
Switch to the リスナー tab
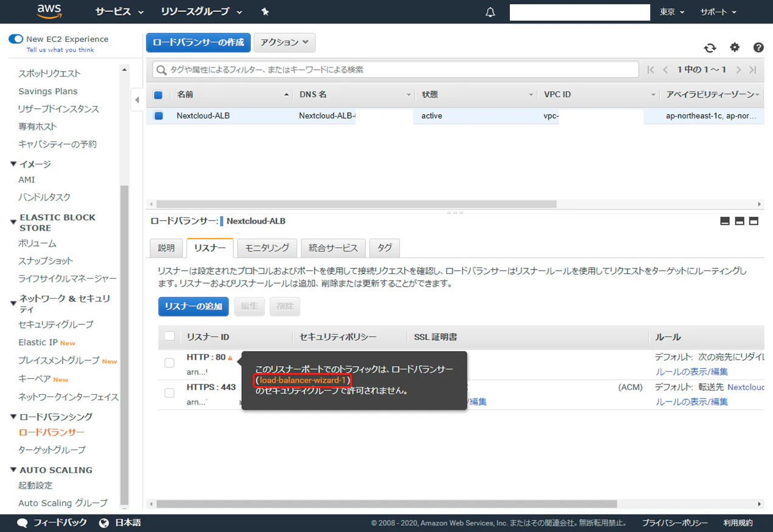[210, 248]
